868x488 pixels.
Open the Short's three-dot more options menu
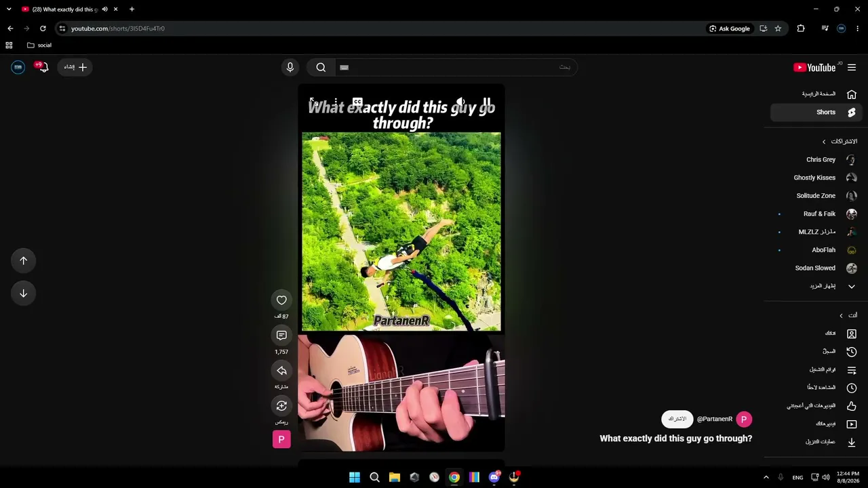pyautogui.click(x=336, y=102)
